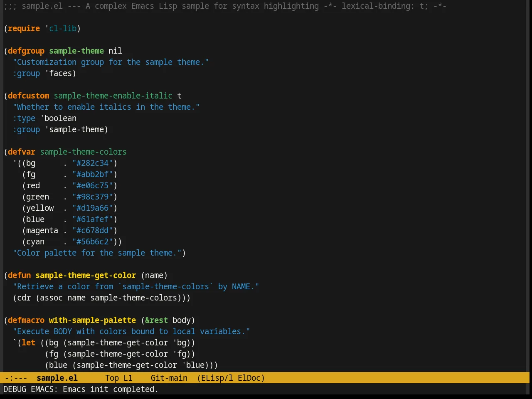Click the 'faces symbol
The image size is (532, 399).
[58, 73]
